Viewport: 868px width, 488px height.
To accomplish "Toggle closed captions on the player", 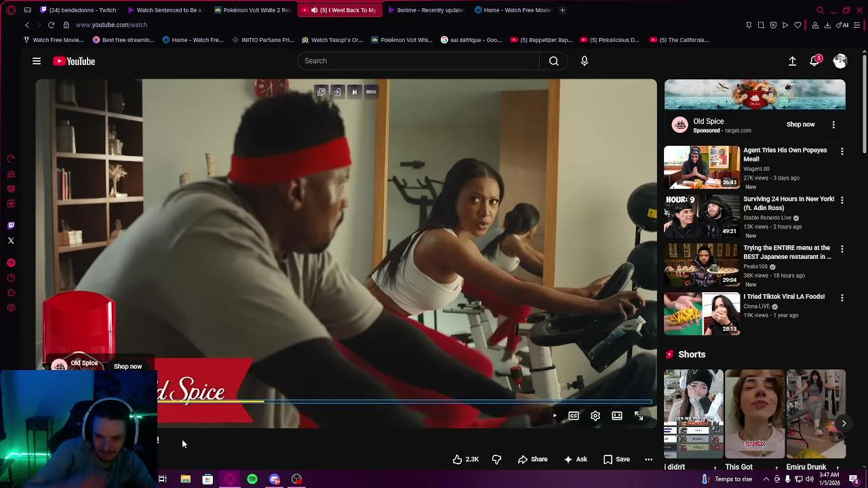I will (574, 415).
